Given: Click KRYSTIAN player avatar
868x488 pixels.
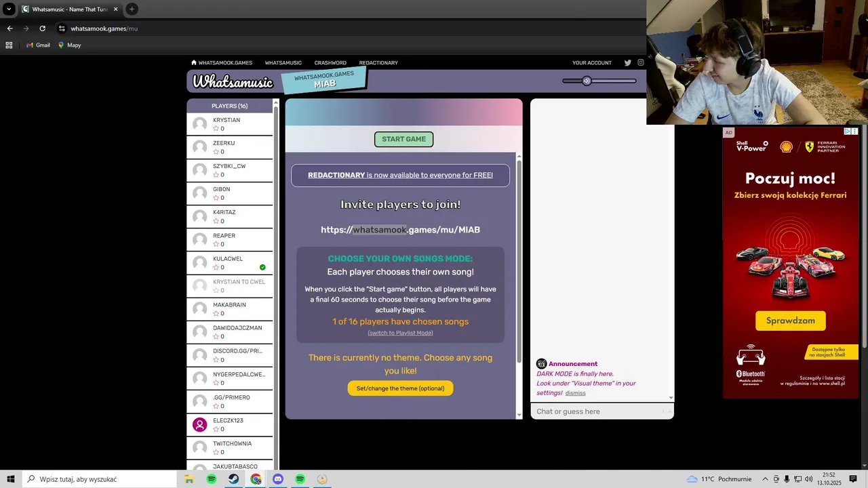Looking at the screenshot, I should pos(199,124).
